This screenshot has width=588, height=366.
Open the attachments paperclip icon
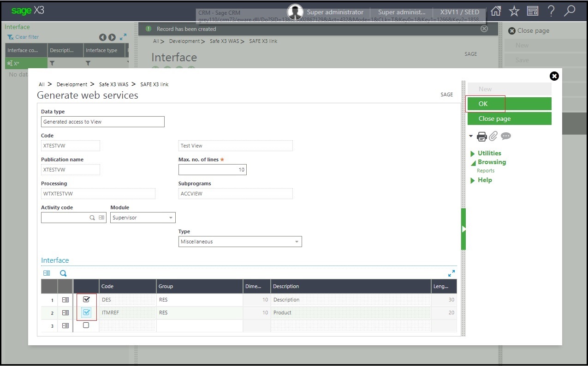point(493,136)
